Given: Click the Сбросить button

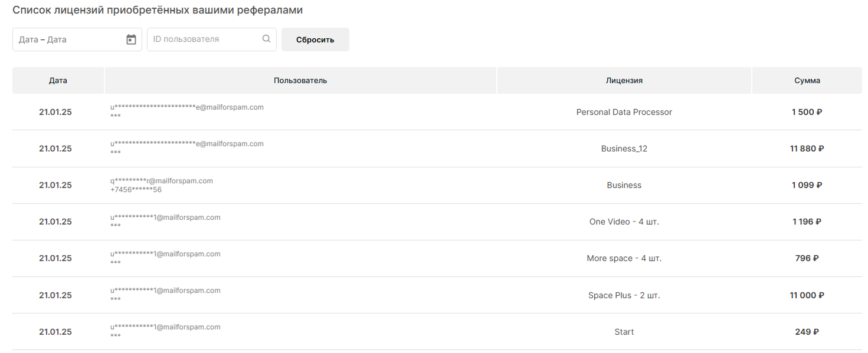Looking at the screenshot, I should click(315, 39).
